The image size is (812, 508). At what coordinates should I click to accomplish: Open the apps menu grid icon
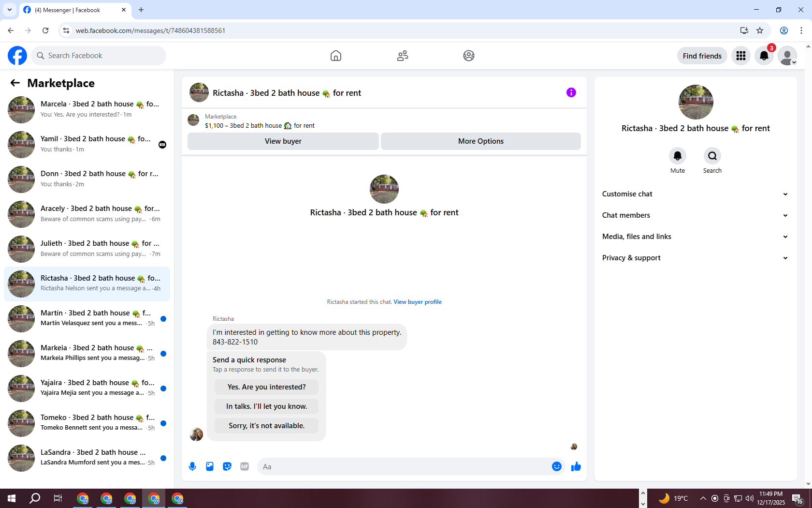(x=741, y=56)
